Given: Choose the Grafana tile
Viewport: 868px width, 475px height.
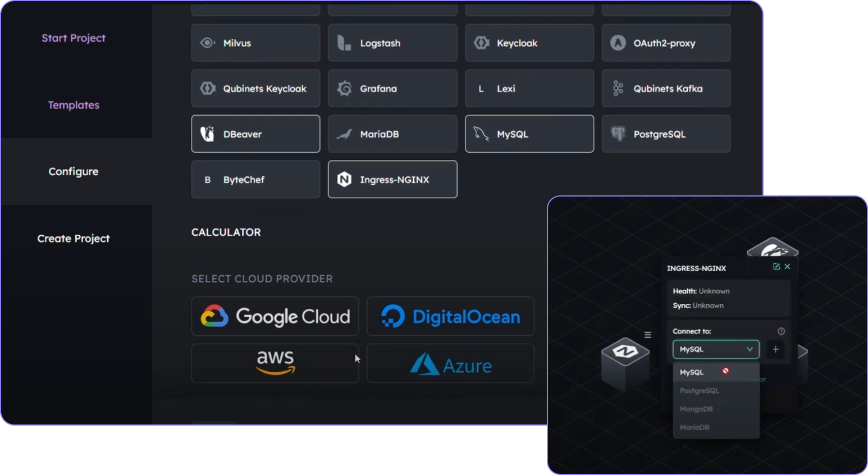Looking at the screenshot, I should click(392, 88).
